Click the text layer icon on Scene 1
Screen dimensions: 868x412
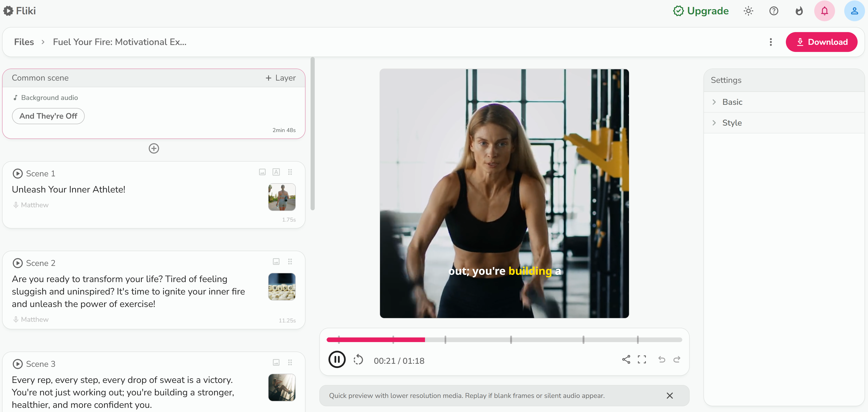point(276,172)
